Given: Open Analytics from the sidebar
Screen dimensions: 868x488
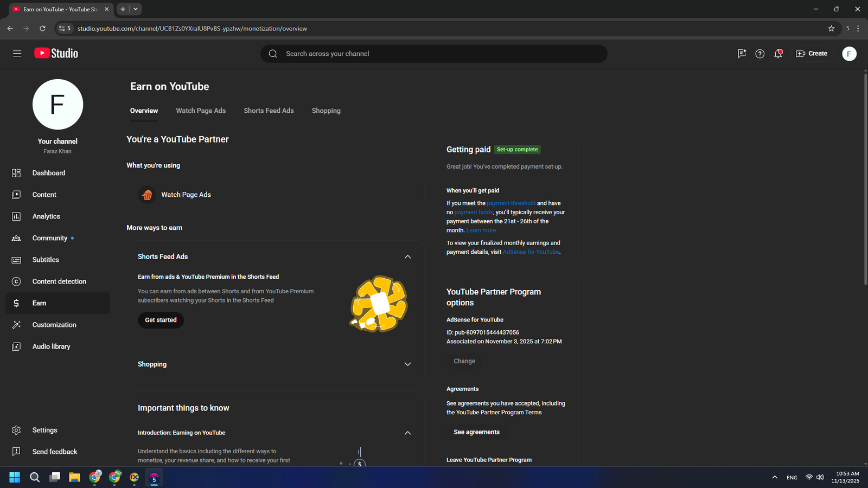Looking at the screenshot, I should point(46,216).
